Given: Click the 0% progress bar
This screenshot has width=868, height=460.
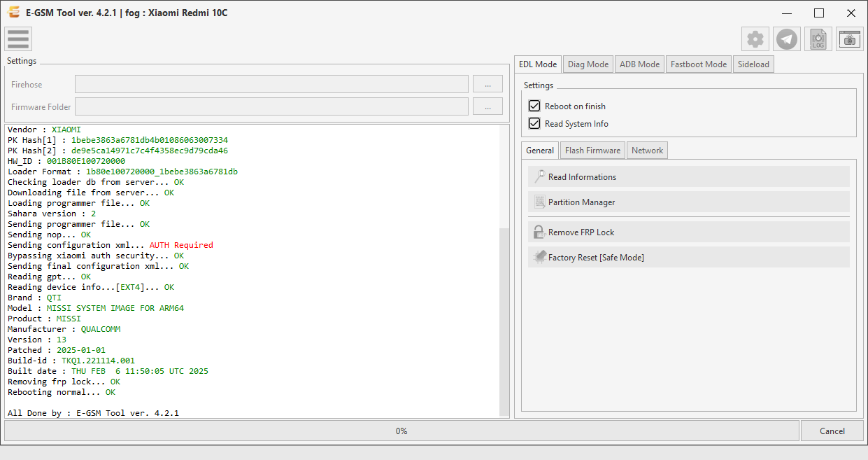Looking at the screenshot, I should click(401, 431).
